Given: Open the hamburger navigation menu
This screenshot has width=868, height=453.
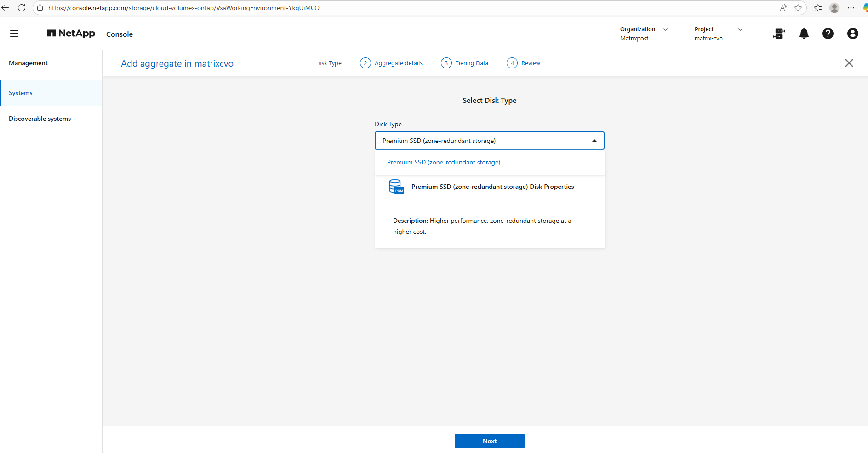Looking at the screenshot, I should coord(14,34).
